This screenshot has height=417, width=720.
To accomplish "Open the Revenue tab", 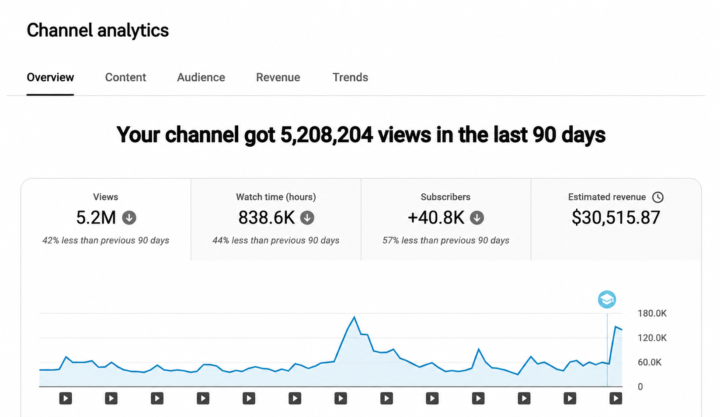I will [278, 77].
